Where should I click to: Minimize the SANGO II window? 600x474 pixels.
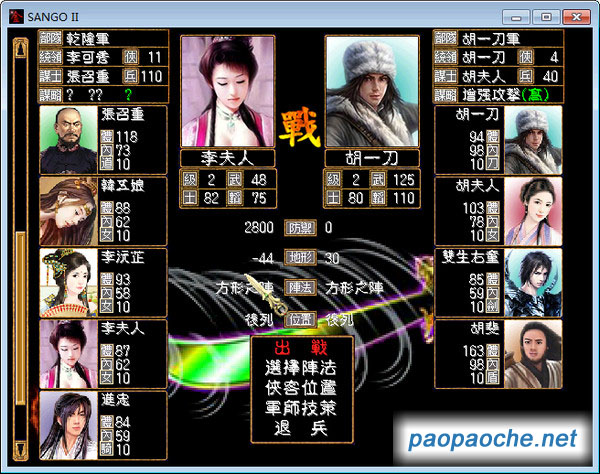click(516, 17)
